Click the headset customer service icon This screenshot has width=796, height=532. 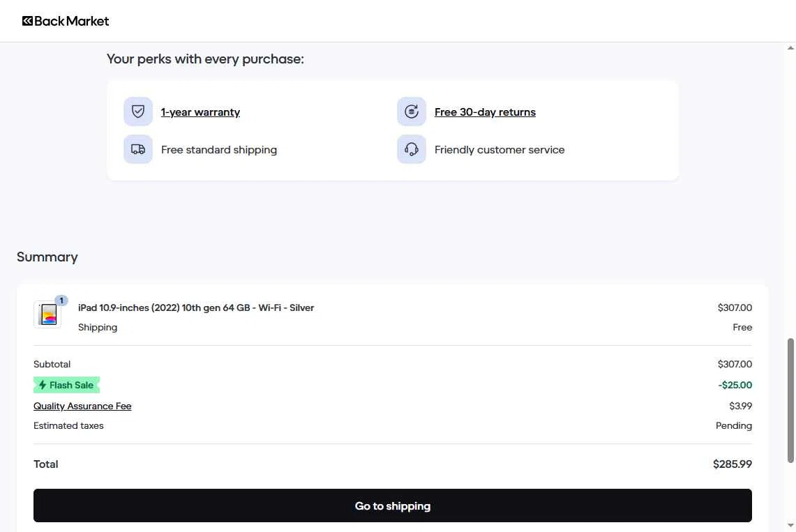[x=411, y=149]
